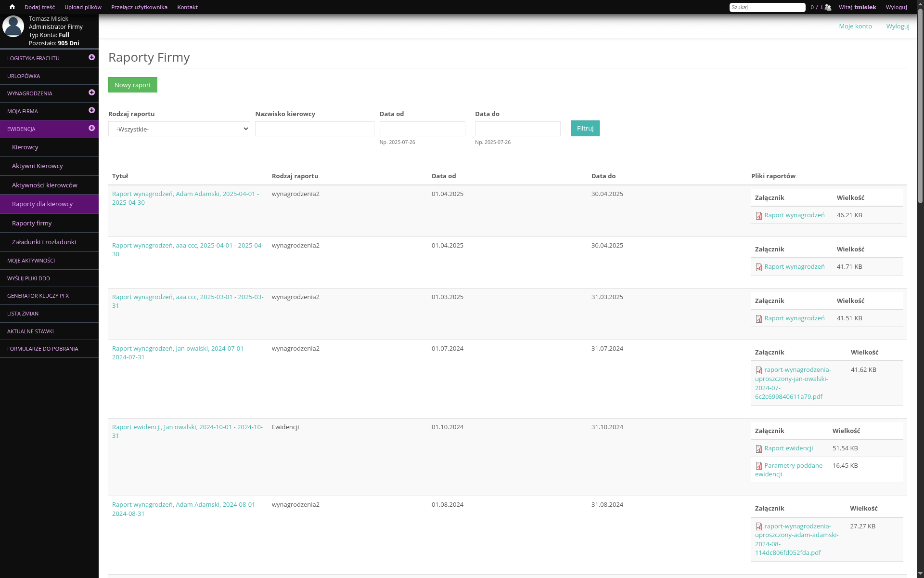
Task: Click the Tomasz Misiek profile avatar
Action: pos(13,26)
